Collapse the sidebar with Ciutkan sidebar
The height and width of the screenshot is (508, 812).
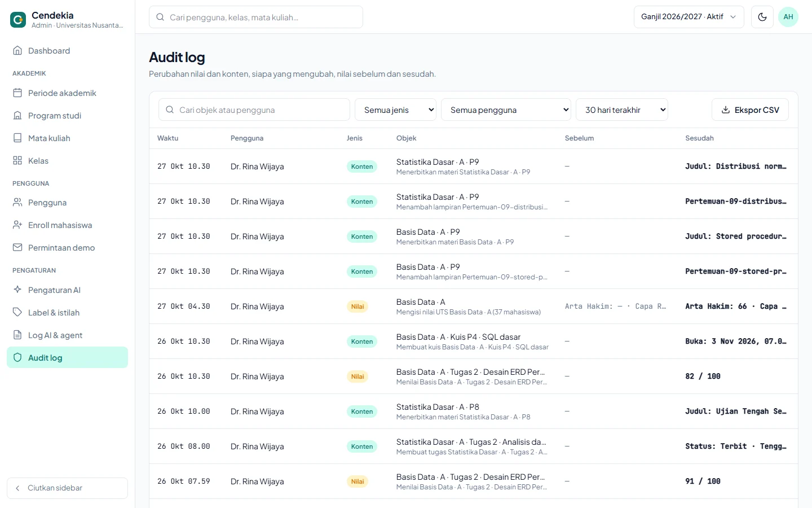[67, 488]
